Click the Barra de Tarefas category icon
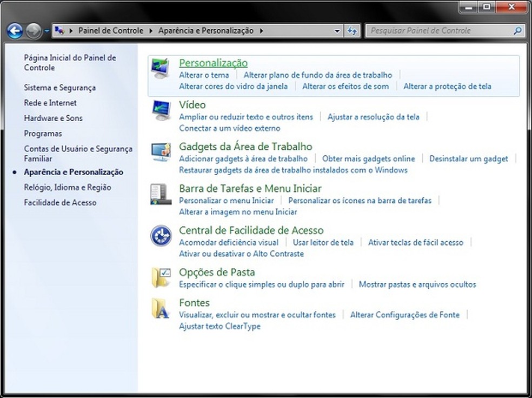 [161, 194]
